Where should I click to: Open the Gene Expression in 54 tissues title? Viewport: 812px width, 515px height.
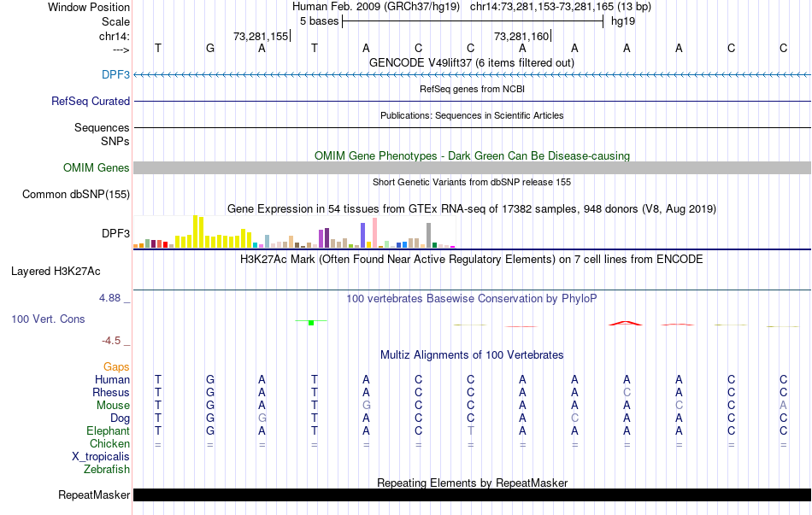click(x=472, y=208)
